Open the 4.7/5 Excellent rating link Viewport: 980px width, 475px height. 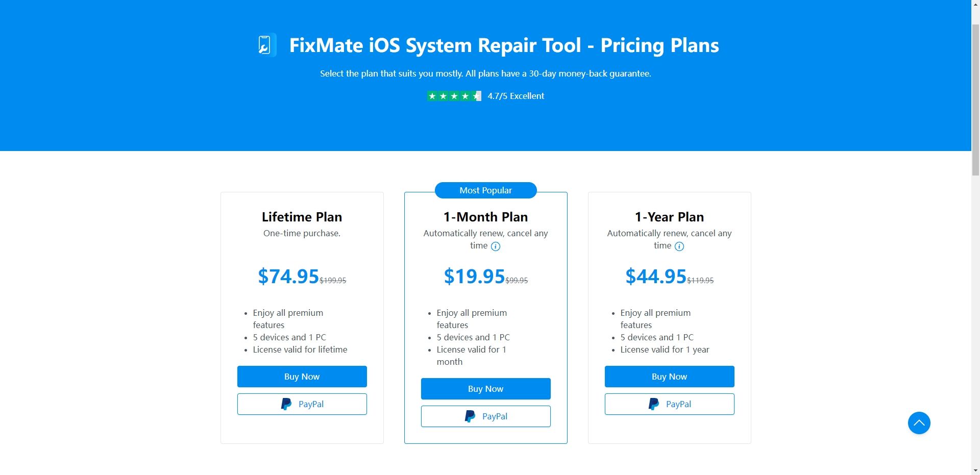pyautogui.click(x=516, y=96)
